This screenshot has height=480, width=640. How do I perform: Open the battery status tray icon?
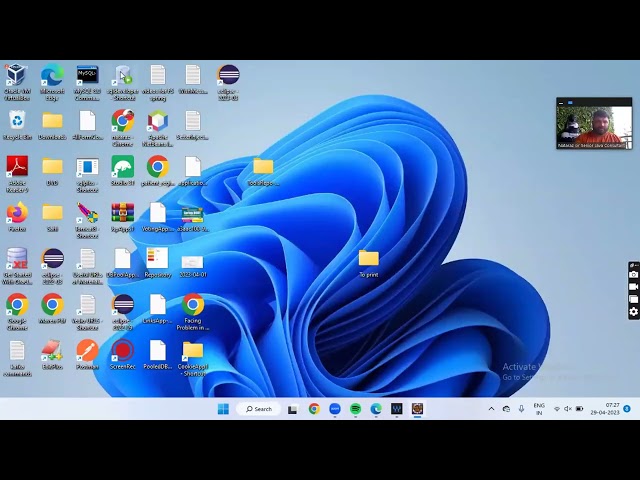[x=579, y=409]
